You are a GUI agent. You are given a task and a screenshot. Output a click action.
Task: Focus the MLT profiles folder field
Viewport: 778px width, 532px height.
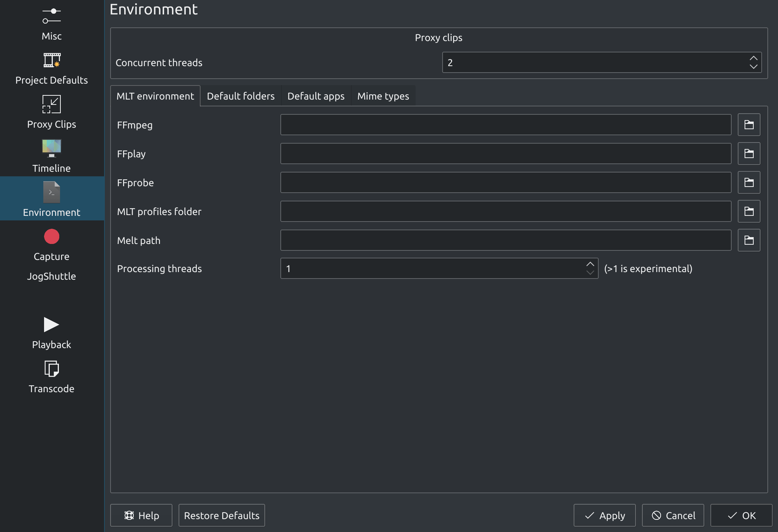click(x=506, y=211)
